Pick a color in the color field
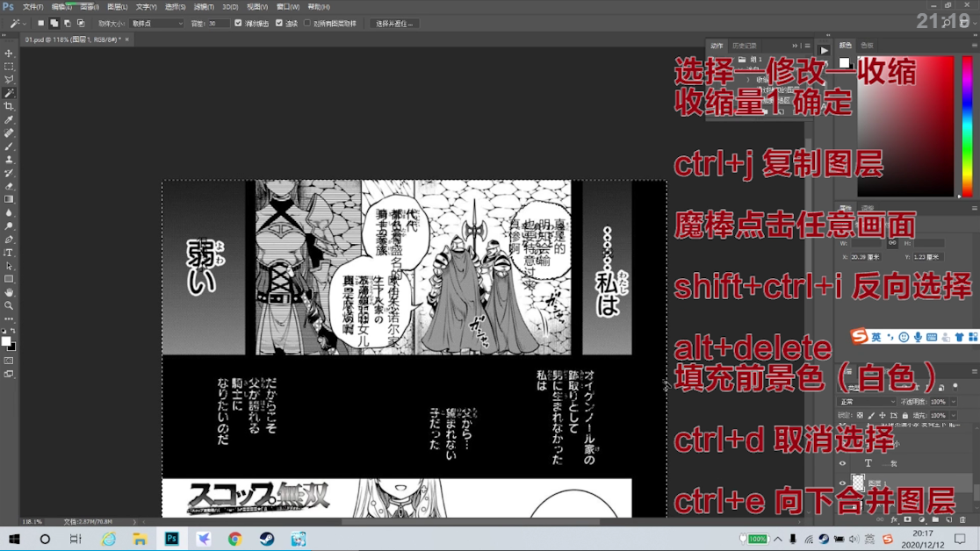The image size is (980, 551). (905, 127)
